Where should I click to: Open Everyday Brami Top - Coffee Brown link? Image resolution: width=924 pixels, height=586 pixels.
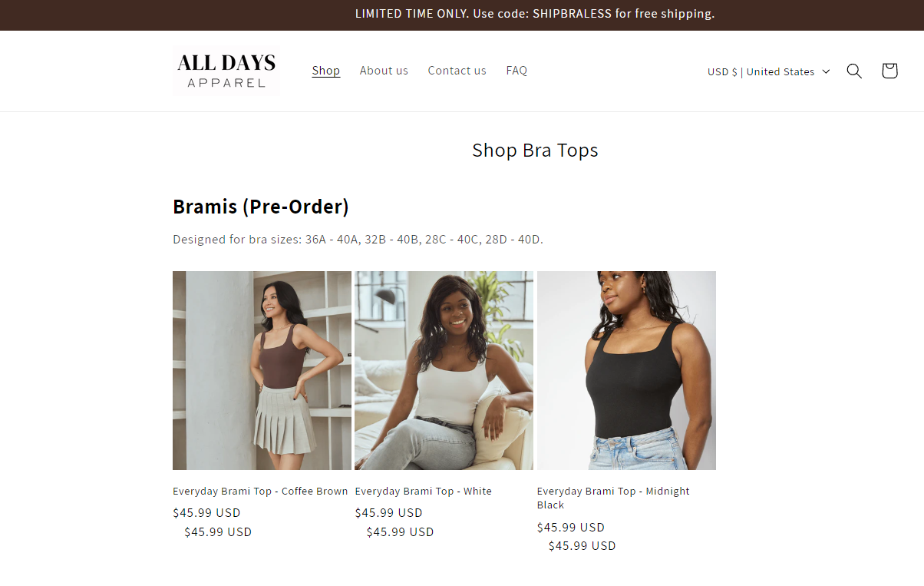(x=260, y=492)
